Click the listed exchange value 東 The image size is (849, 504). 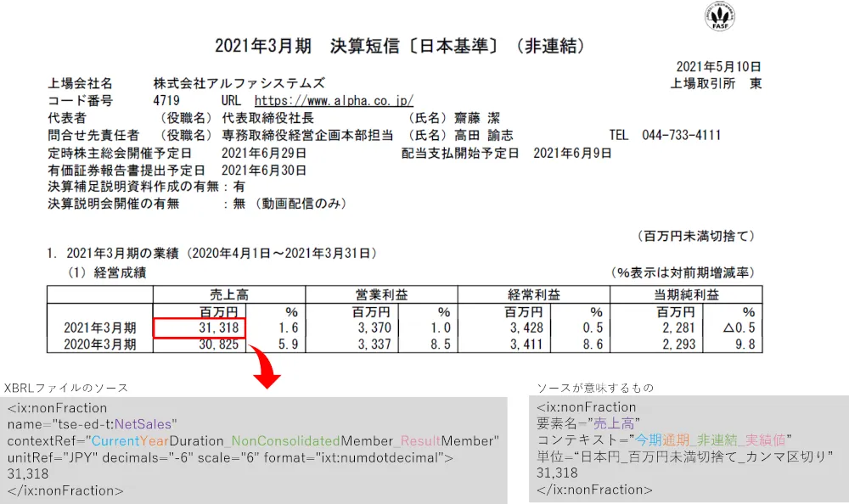[x=756, y=83]
